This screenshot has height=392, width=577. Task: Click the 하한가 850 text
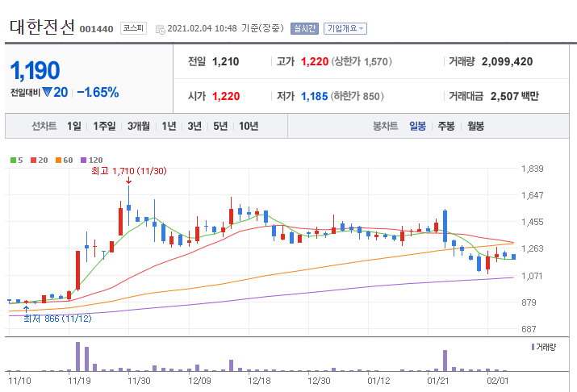point(357,96)
